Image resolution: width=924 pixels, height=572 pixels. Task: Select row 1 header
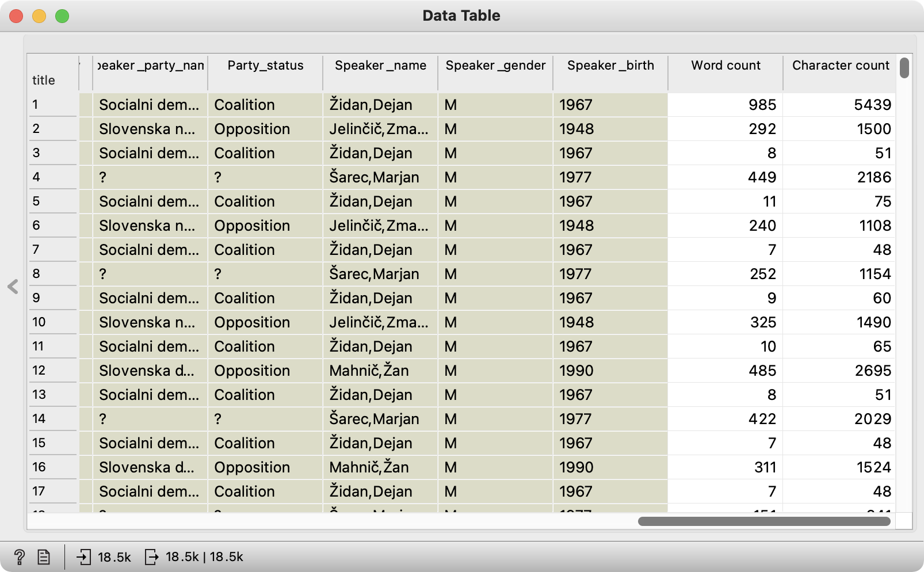pyautogui.click(x=52, y=105)
